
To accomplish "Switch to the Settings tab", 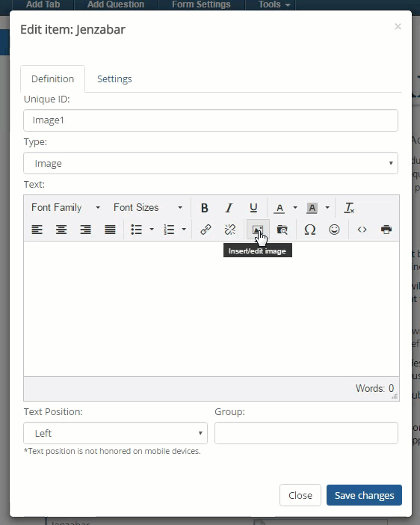I will [114, 79].
